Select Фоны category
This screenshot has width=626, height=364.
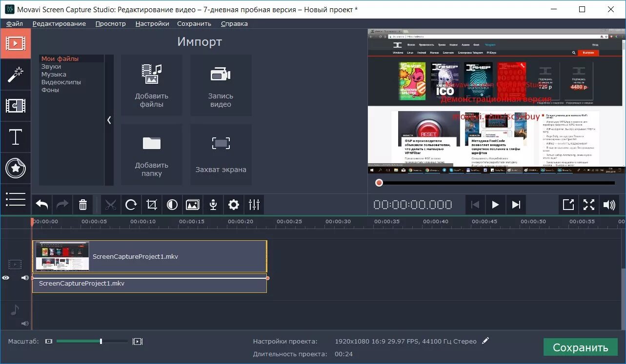50,90
